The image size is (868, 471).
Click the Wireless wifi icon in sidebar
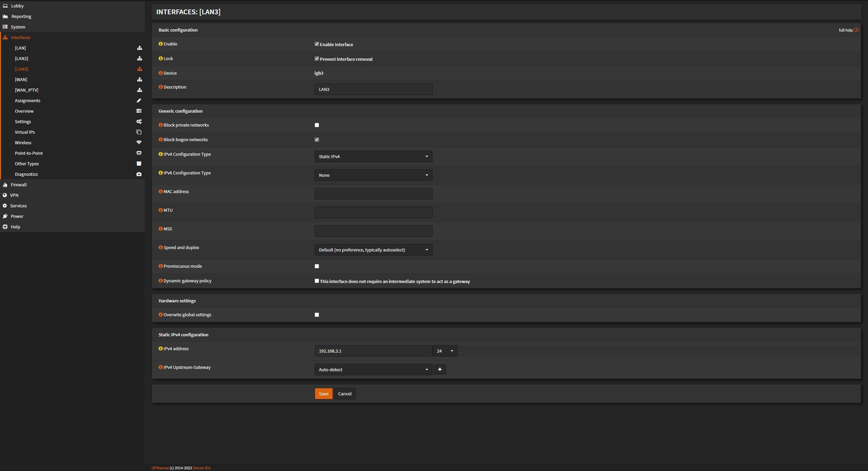[139, 143]
